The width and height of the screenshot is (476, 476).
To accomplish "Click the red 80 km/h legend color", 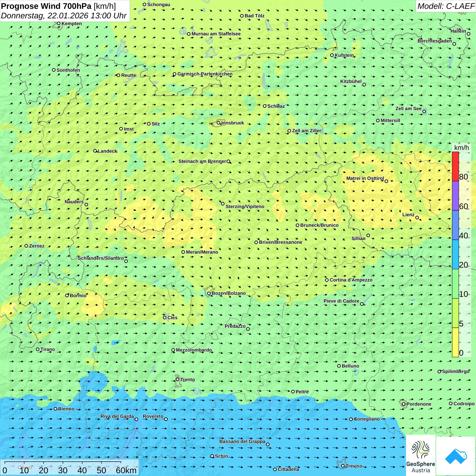I will click(x=455, y=166).
